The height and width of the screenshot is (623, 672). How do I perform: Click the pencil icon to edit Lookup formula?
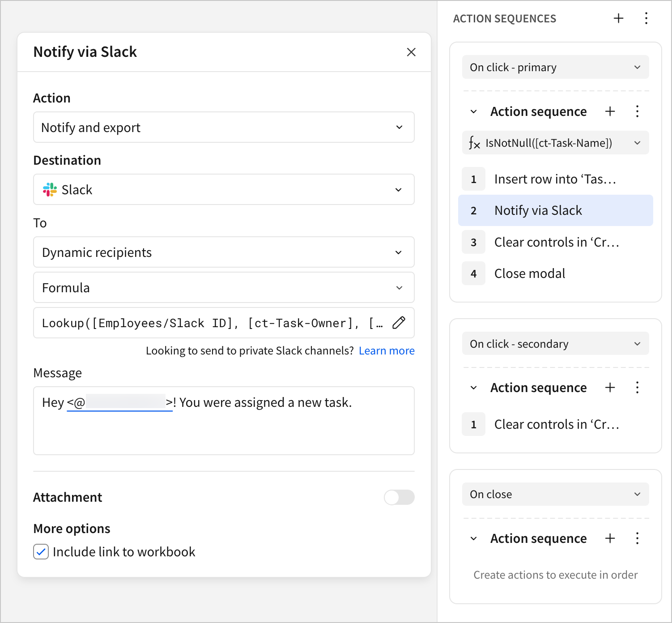[x=399, y=323]
